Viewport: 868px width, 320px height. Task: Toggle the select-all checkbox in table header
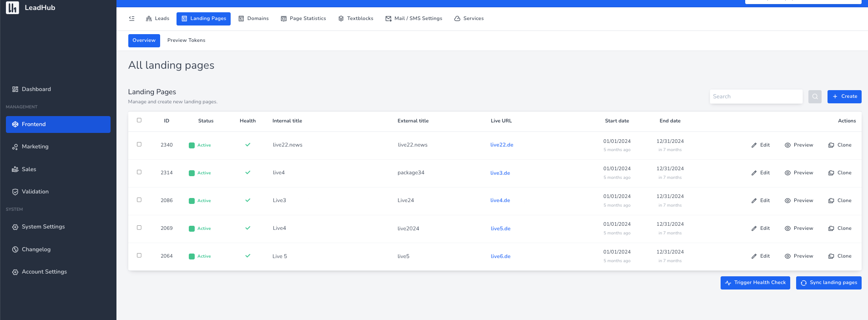(139, 120)
